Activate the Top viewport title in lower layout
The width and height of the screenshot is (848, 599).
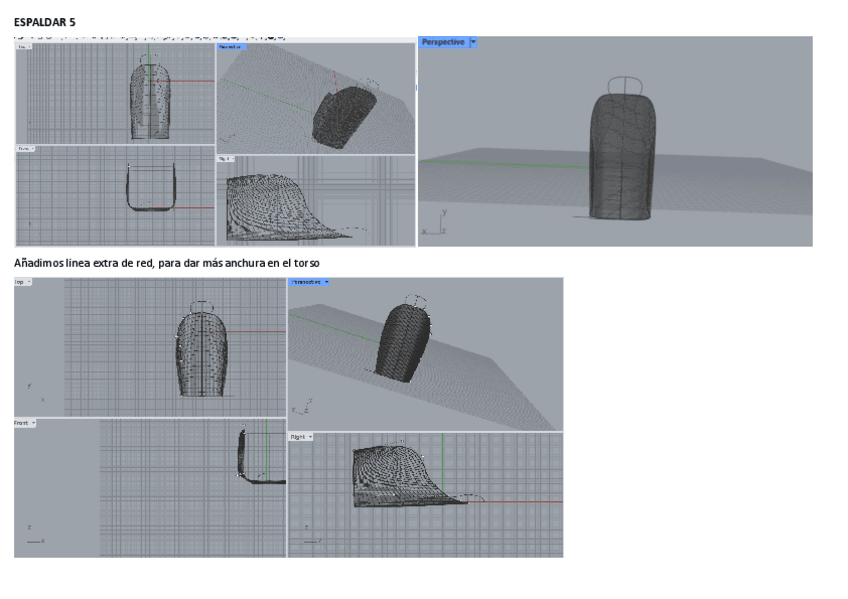click(x=20, y=282)
